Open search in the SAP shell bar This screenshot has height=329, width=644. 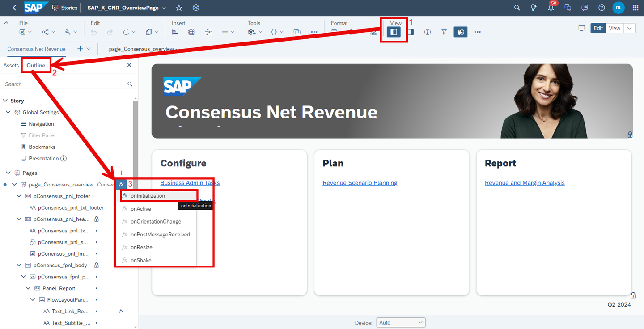pyautogui.click(x=517, y=8)
